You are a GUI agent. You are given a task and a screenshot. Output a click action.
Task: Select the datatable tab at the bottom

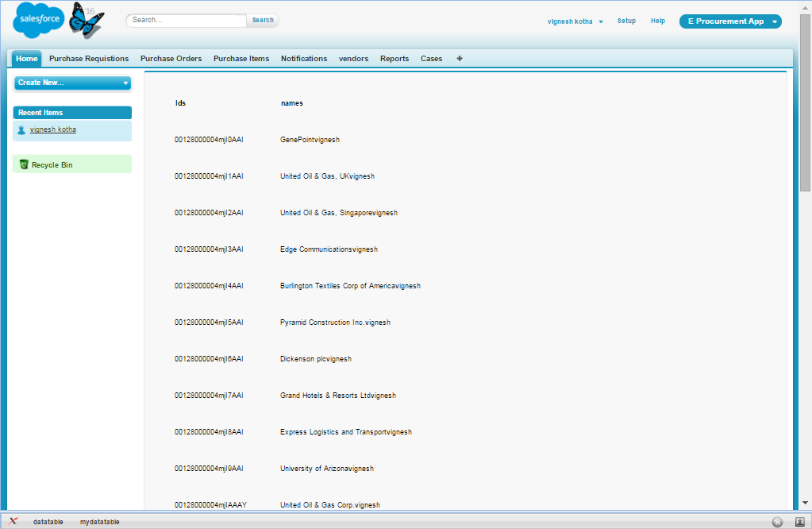[48, 522]
